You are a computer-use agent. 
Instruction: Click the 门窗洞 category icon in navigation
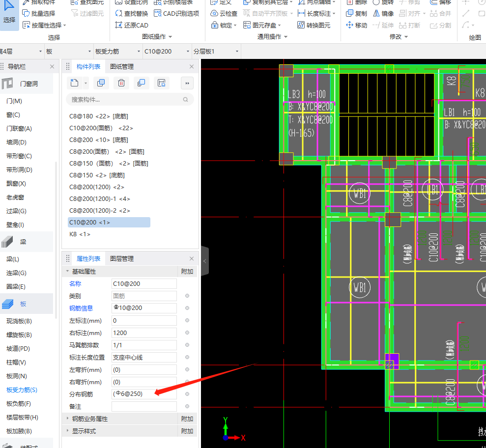point(7,84)
